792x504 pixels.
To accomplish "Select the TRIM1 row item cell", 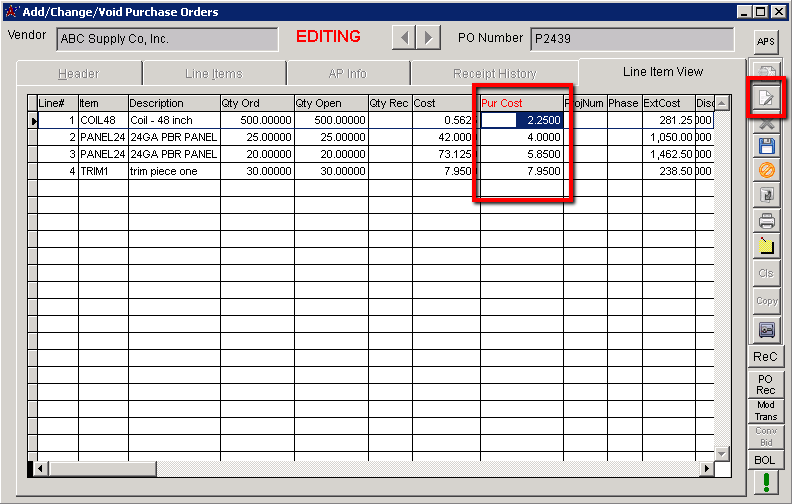I will tap(103, 171).
